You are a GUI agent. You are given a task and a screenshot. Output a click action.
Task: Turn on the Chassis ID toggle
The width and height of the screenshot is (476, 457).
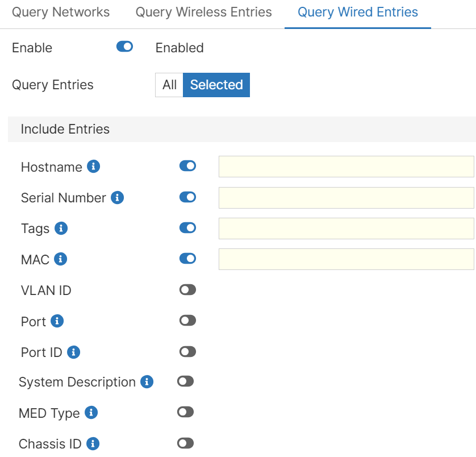tap(185, 443)
